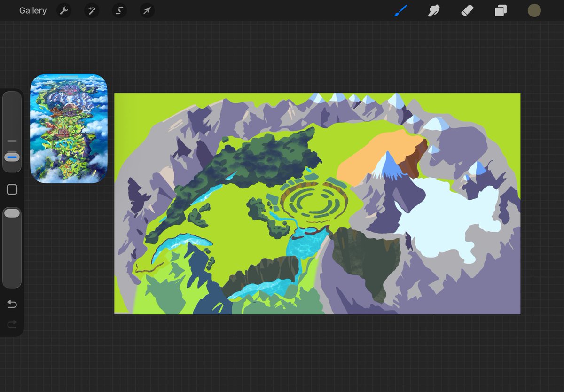
Task: Open the Gallery view
Action: pyautogui.click(x=33, y=10)
